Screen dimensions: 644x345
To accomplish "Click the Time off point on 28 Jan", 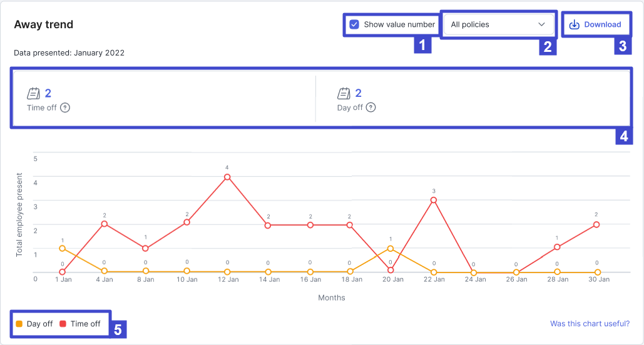I will (x=557, y=247).
